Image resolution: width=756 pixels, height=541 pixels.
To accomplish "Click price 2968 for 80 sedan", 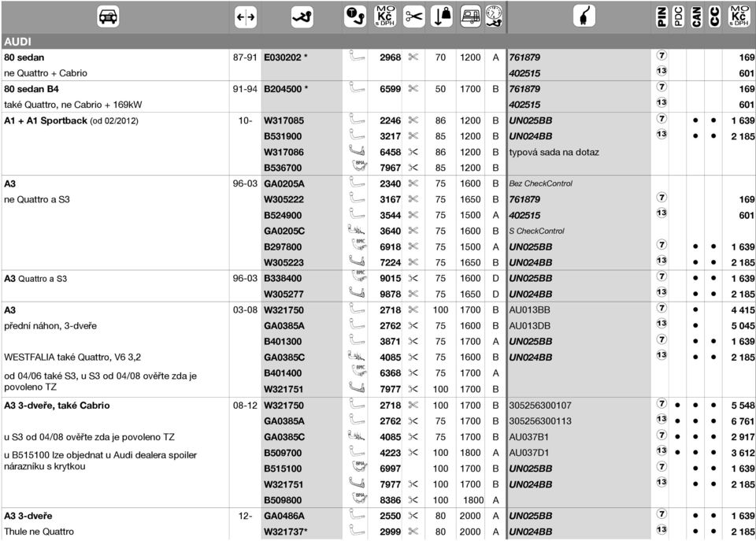I will (390, 57).
